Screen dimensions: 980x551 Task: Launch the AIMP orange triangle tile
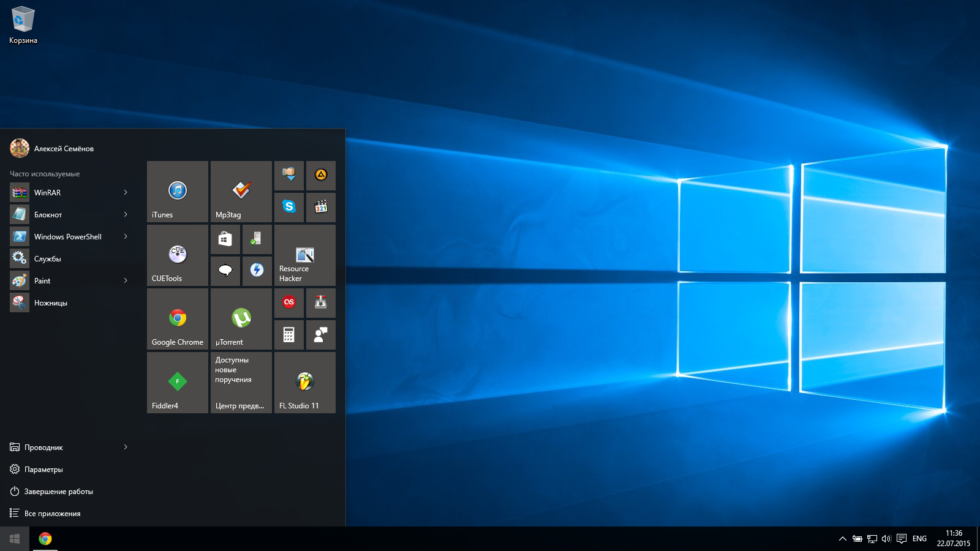click(x=321, y=176)
